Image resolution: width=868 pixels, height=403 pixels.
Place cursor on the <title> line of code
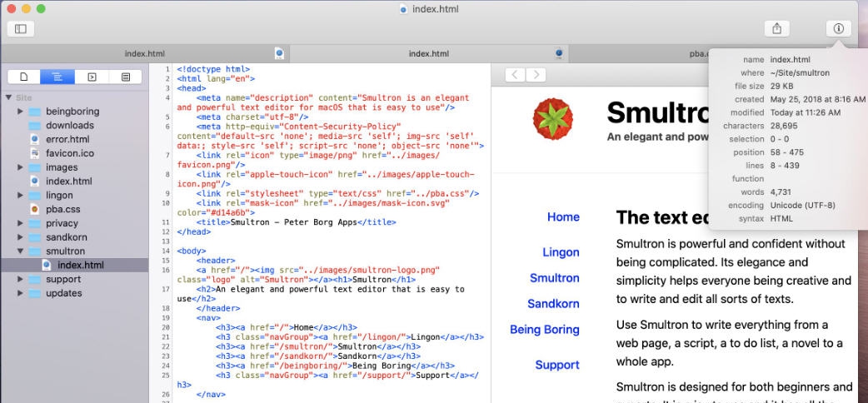297,222
